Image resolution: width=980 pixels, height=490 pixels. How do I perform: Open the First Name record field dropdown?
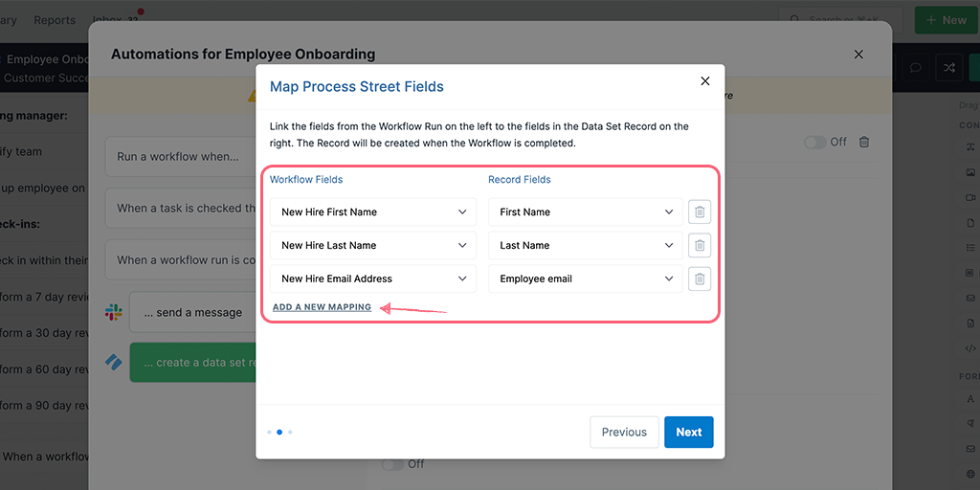[586, 212]
